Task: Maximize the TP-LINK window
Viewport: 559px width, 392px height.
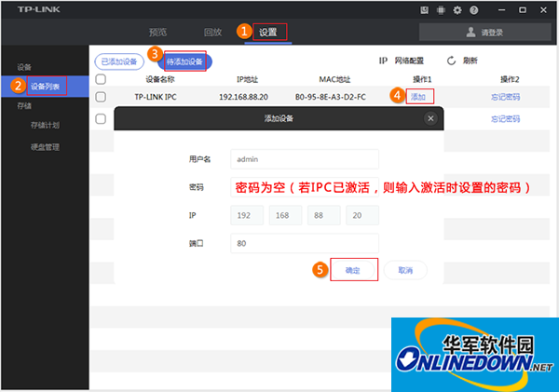Action: [x=523, y=10]
